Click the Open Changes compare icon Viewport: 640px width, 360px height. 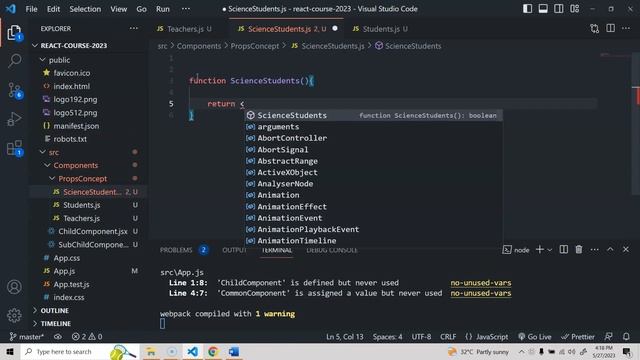(595, 29)
